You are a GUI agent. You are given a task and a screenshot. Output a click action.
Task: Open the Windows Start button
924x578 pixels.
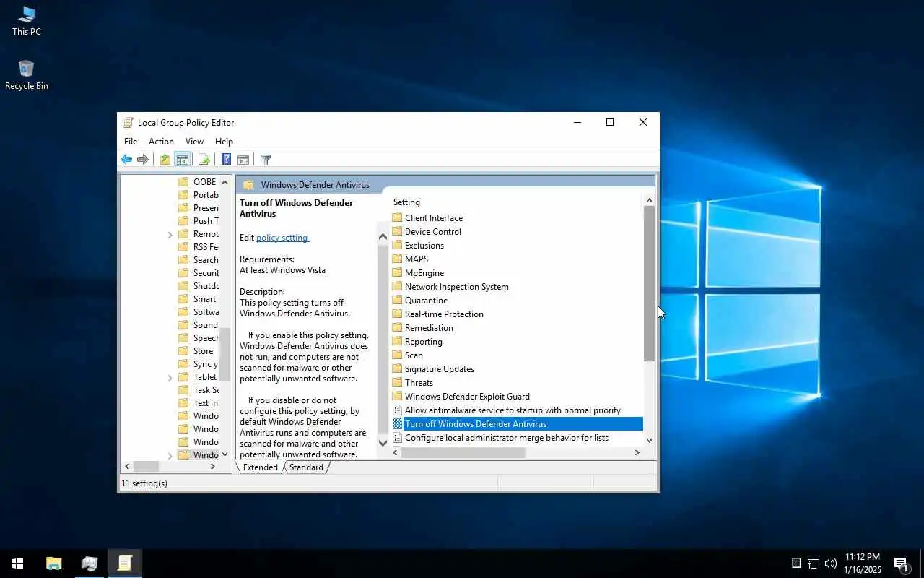pyautogui.click(x=17, y=564)
